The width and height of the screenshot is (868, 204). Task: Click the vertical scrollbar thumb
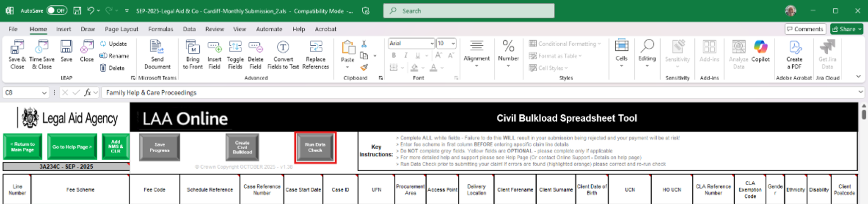tap(864, 114)
